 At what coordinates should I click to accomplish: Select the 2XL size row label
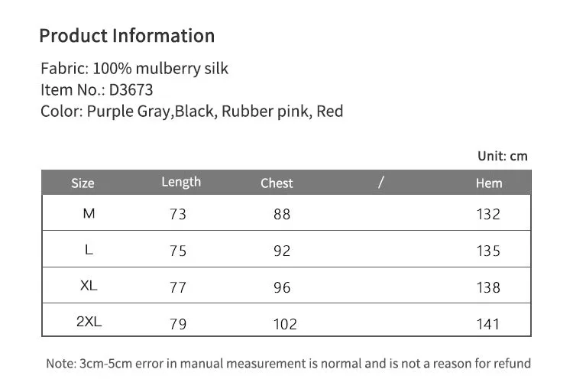pyautogui.click(x=89, y=322)
